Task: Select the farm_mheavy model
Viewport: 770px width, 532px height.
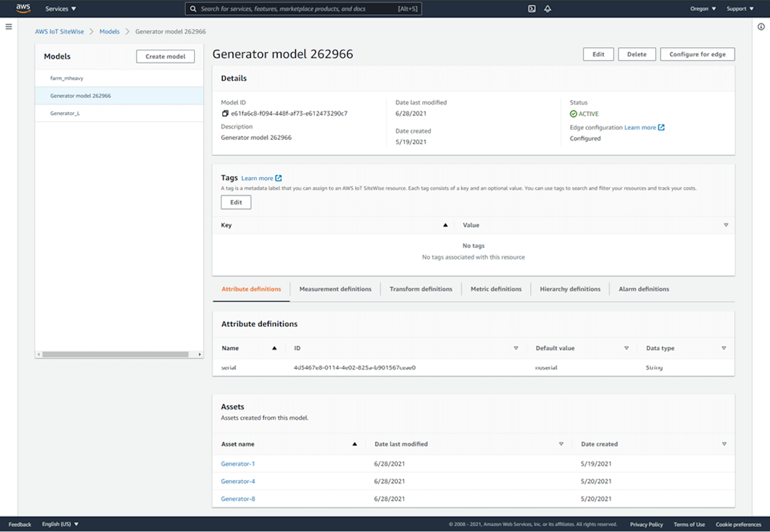Action: point(119,78)
